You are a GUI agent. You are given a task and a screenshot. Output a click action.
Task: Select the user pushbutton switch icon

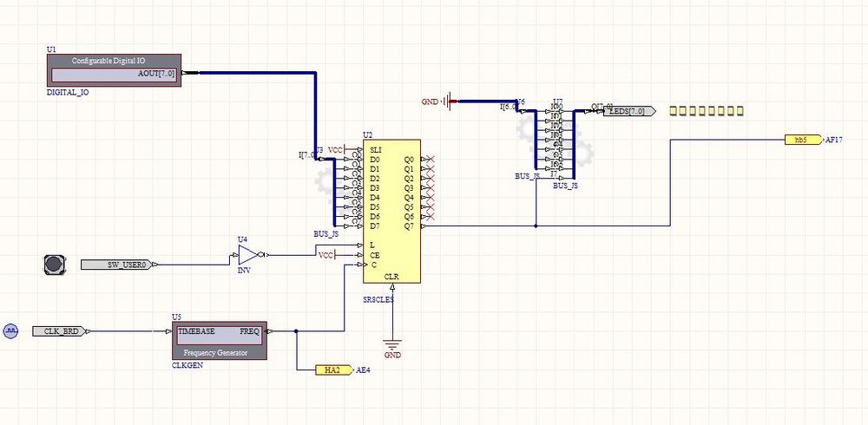[x=55, y=264]
